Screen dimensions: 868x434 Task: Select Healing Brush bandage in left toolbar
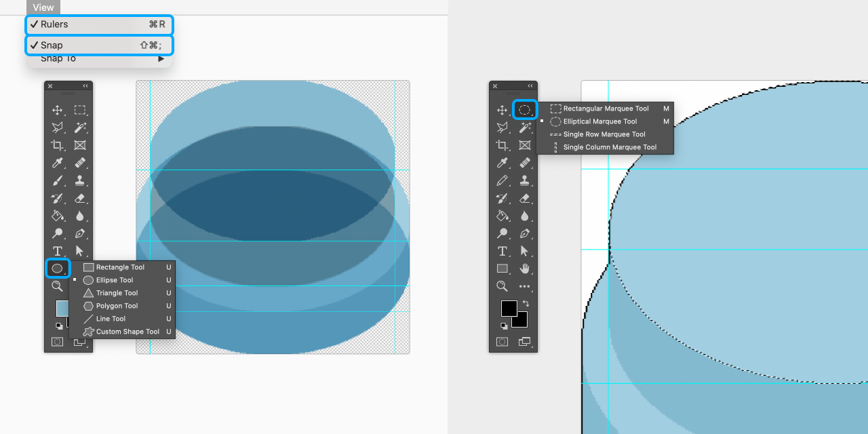tap(80, 163)
